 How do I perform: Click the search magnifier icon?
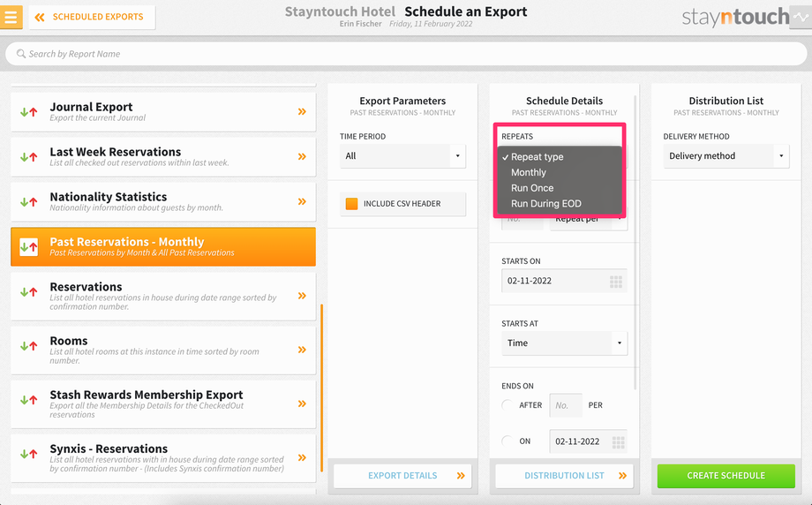coord(20,54)
